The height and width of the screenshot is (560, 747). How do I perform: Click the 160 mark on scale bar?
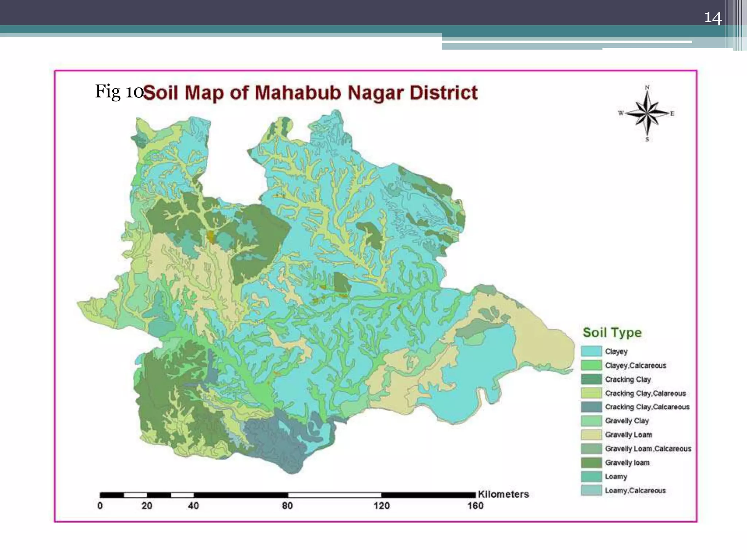pos(475,506)
